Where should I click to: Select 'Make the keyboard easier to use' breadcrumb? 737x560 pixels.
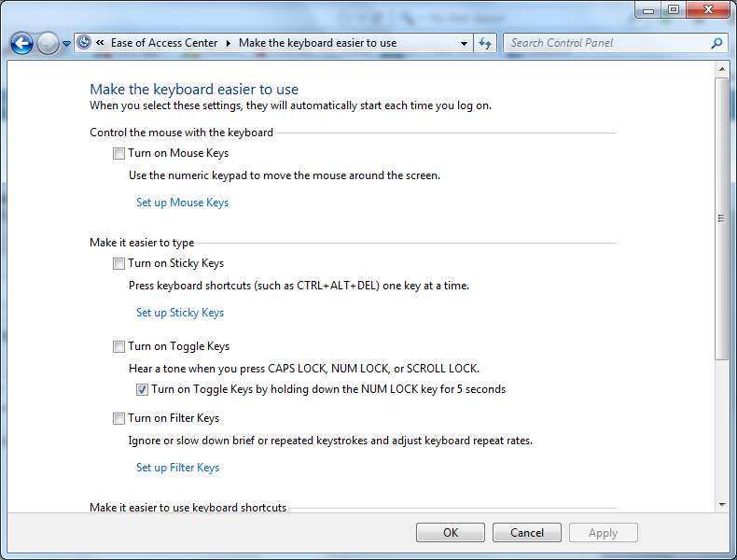point(317,43)
